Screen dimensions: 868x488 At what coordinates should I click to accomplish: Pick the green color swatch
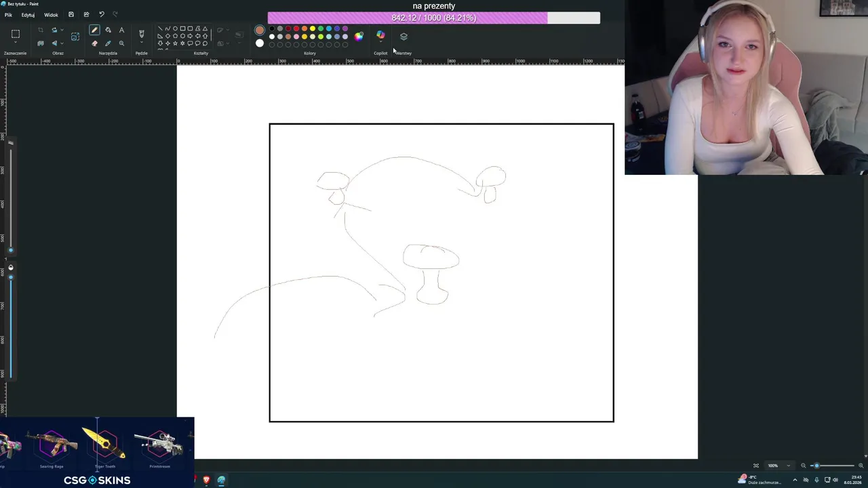click(321, 28)
